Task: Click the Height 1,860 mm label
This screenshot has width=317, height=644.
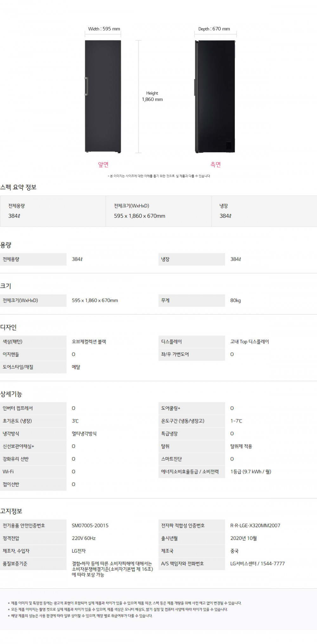Action: (x=152, y=96)
